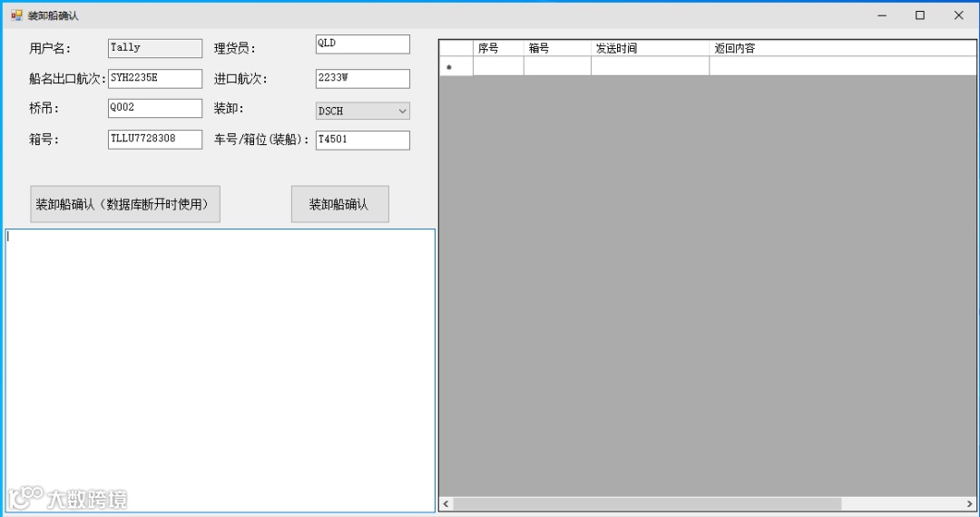This screenshot has width=980, height=517.
Task: Click the 理货员 label
Action: tap(234, 48)
